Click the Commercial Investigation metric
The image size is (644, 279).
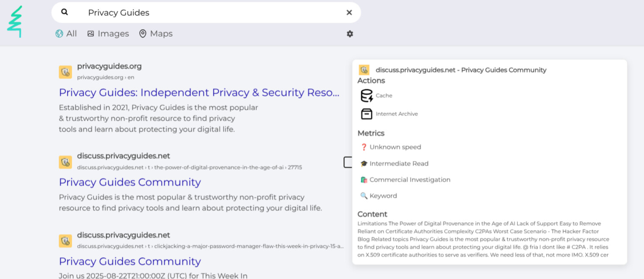[405, 180]
